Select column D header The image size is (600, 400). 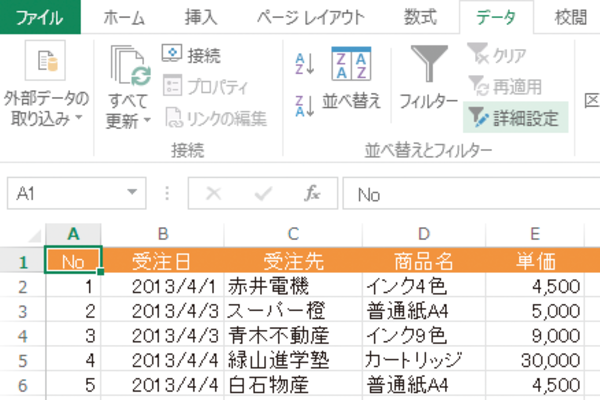(x=424, y=234)
